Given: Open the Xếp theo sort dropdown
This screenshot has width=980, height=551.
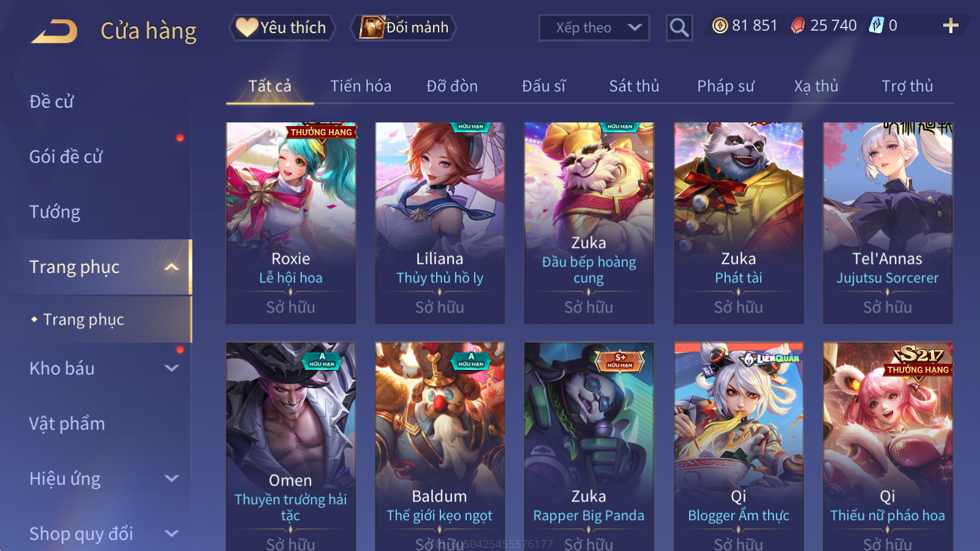Looking at the screenshot, I should pyautogui.click(x=594, y=28).
